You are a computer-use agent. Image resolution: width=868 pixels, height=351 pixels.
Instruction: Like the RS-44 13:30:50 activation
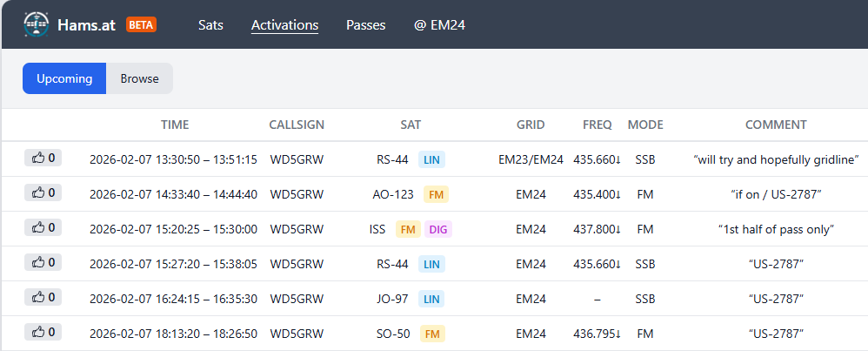[x=43, y=158]
